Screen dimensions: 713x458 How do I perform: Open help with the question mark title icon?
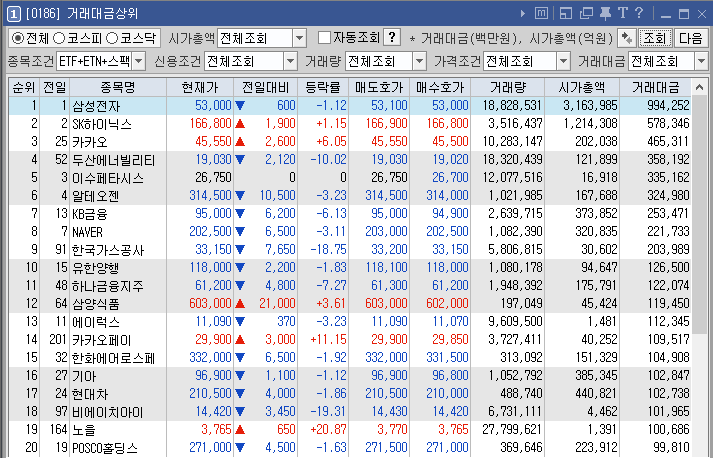click(639, 13)
